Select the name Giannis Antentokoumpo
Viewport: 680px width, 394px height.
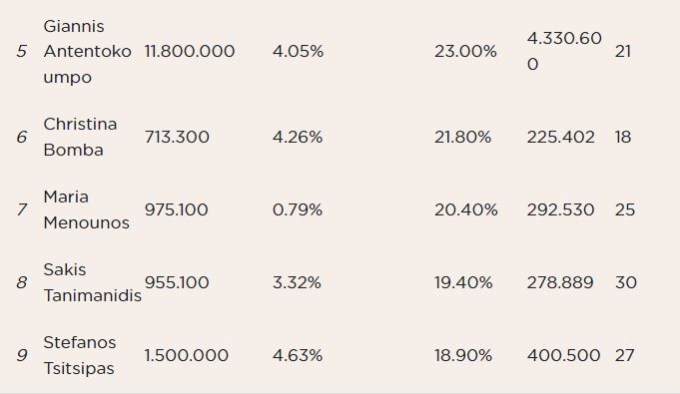pyautogui.click(x=87, y=52)
